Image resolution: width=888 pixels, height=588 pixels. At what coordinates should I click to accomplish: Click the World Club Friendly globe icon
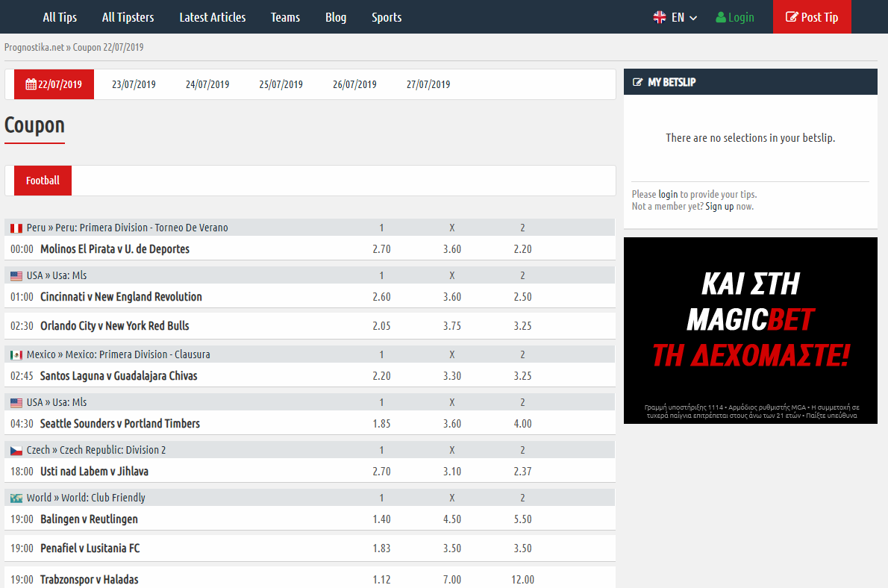16,498
